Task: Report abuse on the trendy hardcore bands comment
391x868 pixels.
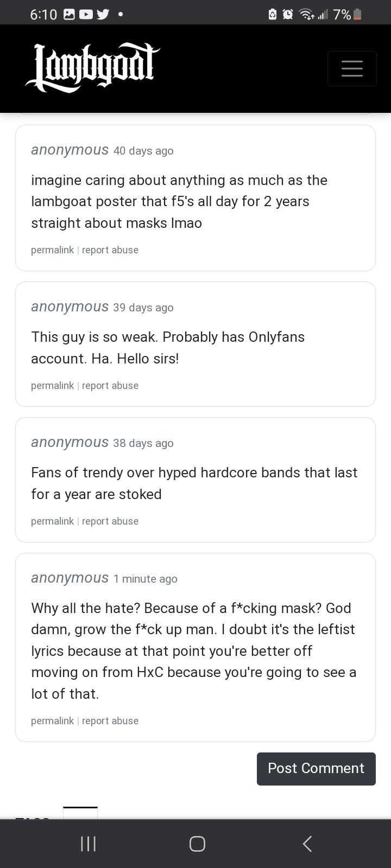Action: tap(110, 521)
